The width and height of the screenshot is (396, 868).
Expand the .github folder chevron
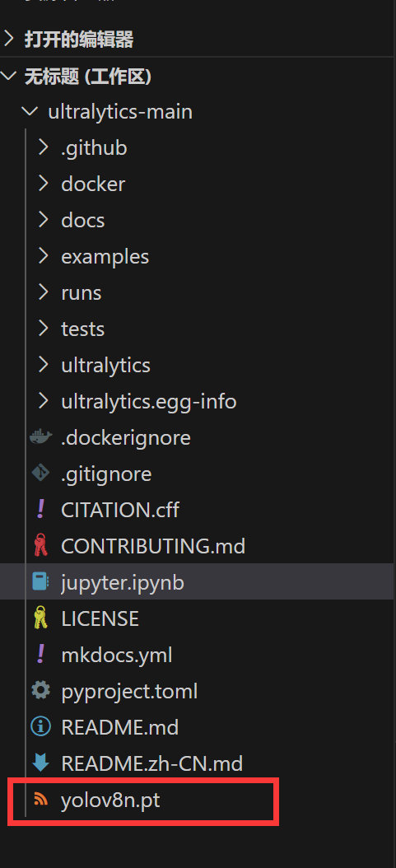43,147
